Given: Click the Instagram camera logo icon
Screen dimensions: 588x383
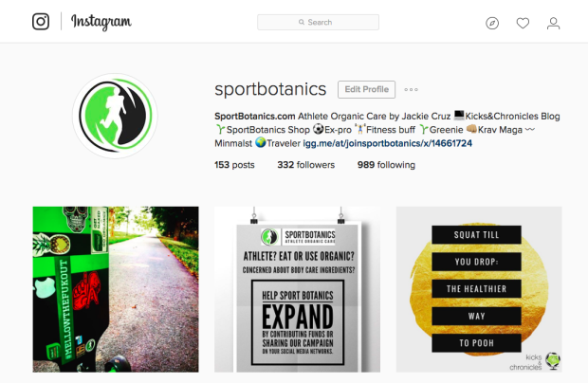Looking at the screenshot, I should [41, 22].
